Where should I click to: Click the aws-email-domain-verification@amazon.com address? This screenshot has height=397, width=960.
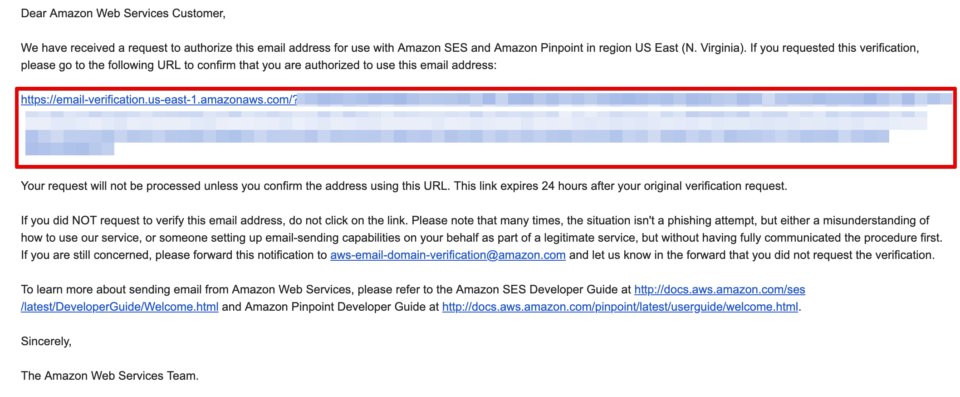448,255
